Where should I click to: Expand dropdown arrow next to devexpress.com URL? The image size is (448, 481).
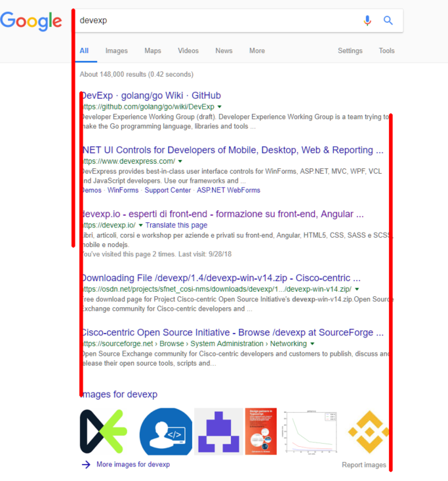coord(180,161)
